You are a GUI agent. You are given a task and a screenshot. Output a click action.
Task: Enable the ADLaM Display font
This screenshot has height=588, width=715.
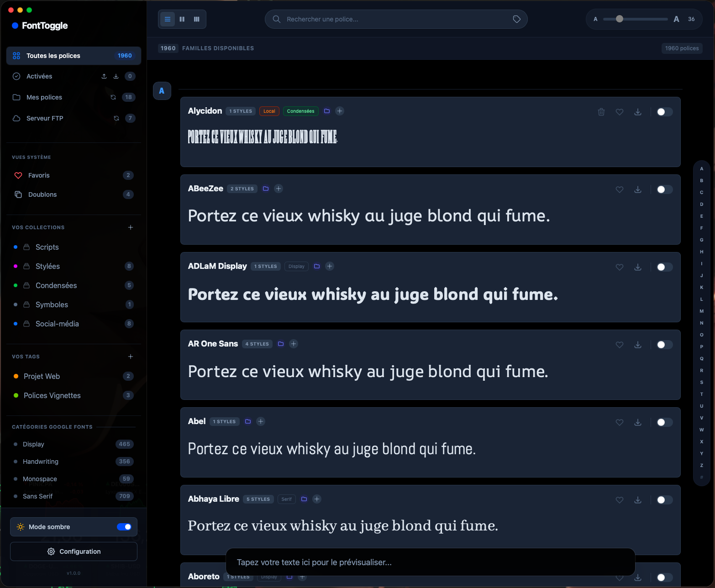pos(664,267)
